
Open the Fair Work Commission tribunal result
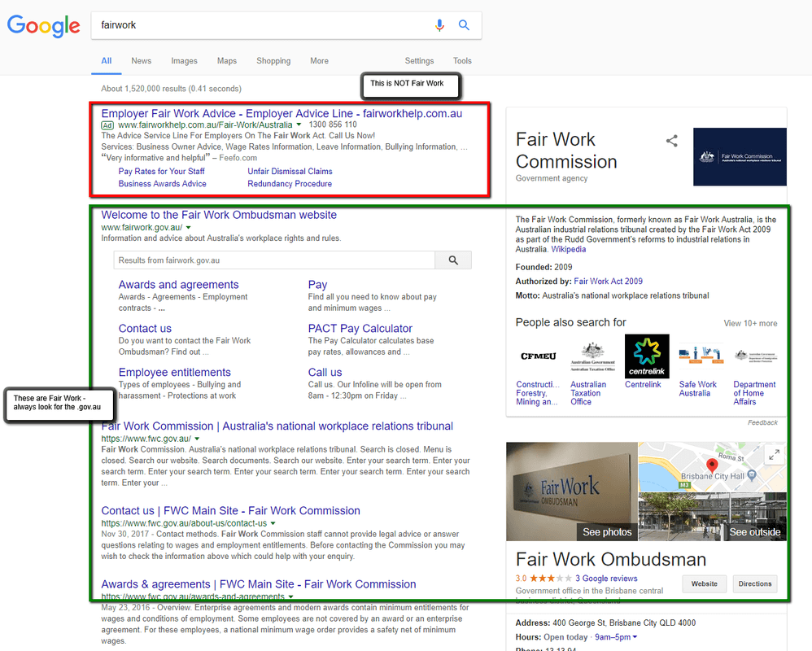coord(277,426)
